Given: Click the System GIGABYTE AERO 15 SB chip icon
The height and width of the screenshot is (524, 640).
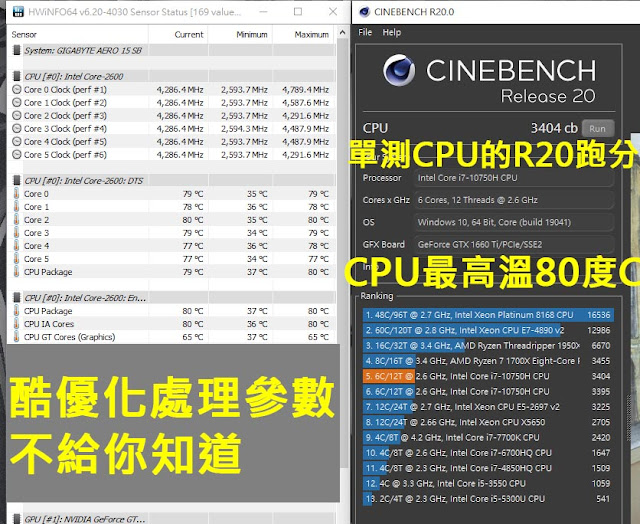Looking at the screenshot, I should click(x=17, y=50).
